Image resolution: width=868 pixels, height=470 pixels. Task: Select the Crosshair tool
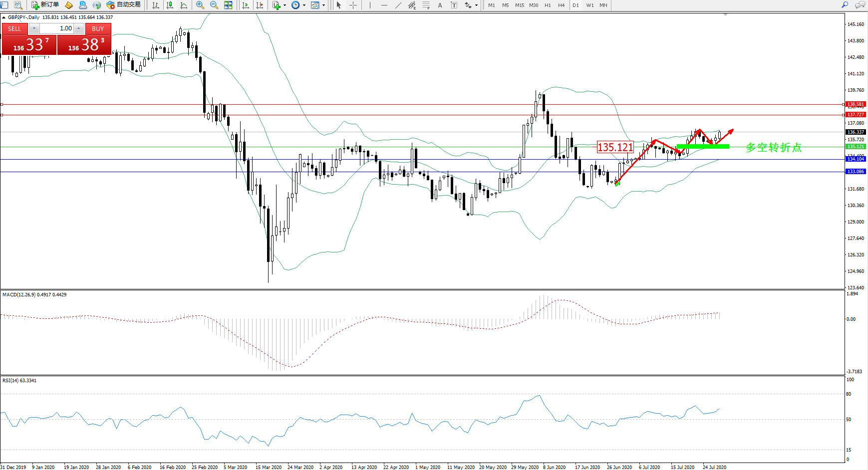[x=353, y=5]
